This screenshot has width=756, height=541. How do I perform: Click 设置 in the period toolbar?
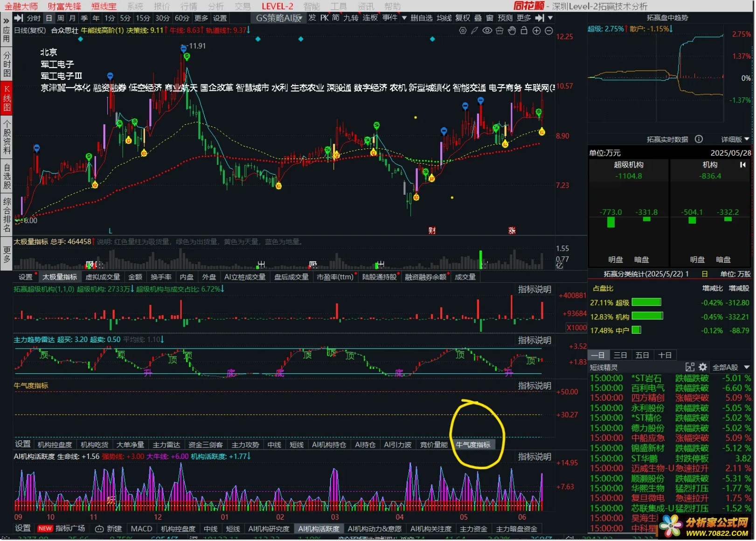point(220,18)
